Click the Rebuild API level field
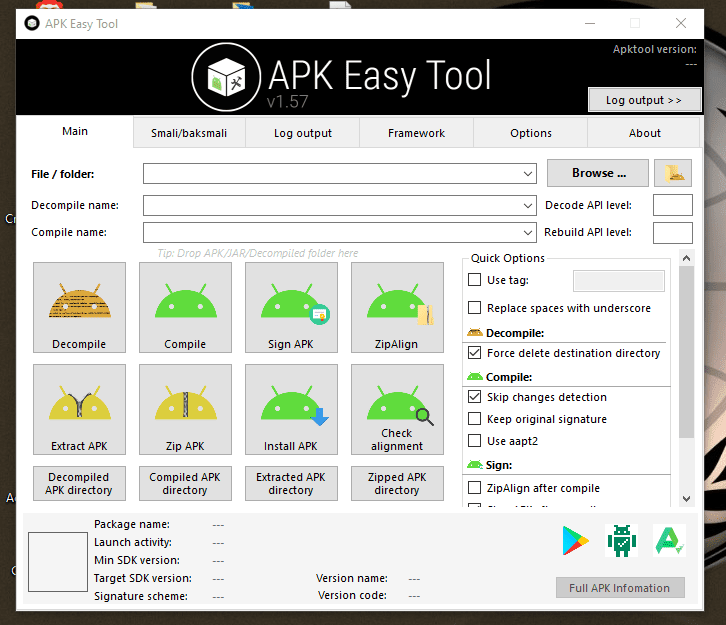 pos(673,232)
